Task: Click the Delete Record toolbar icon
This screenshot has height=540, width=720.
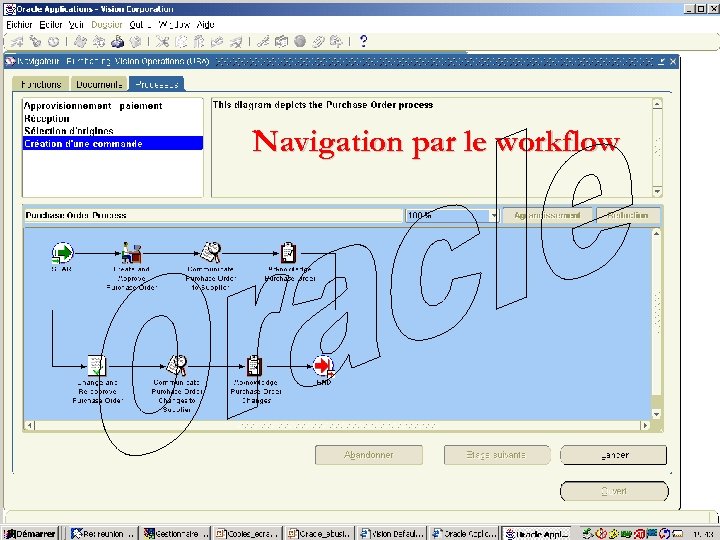Action: [x=236, y=42]
